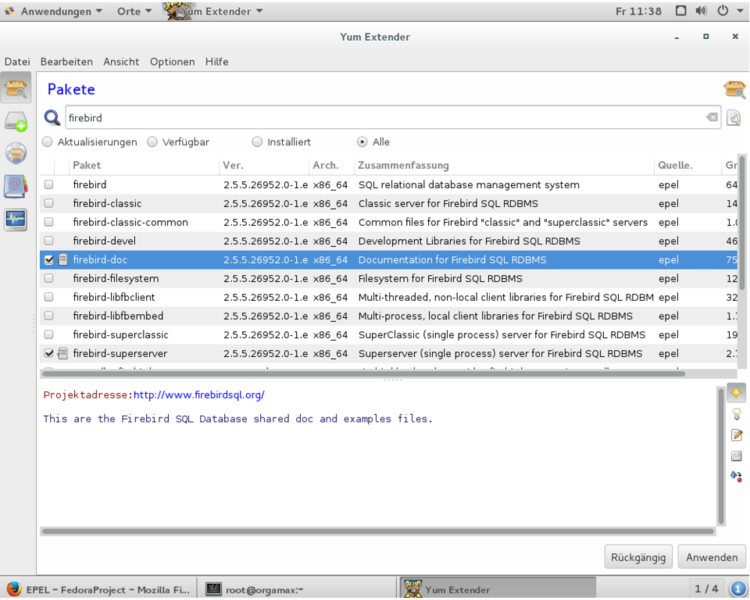
Task: Sort by the Quelle column header
Action: coord(688,166)
